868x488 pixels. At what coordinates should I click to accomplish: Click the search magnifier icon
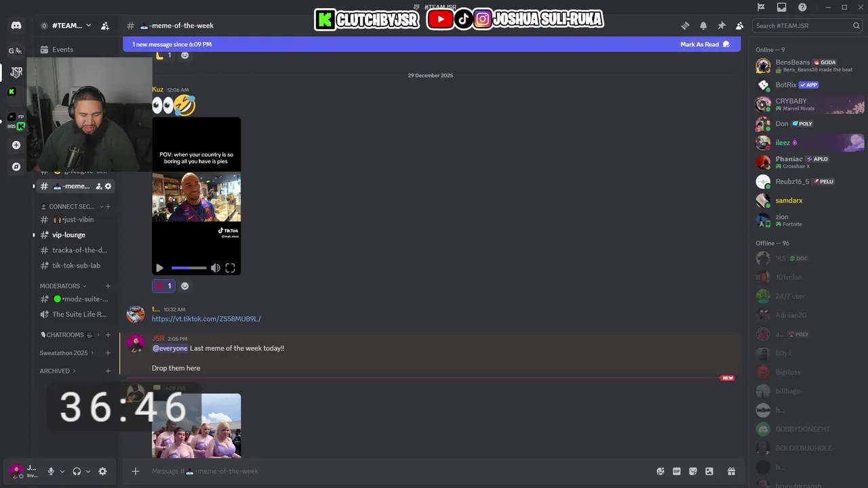coord(856,26)
